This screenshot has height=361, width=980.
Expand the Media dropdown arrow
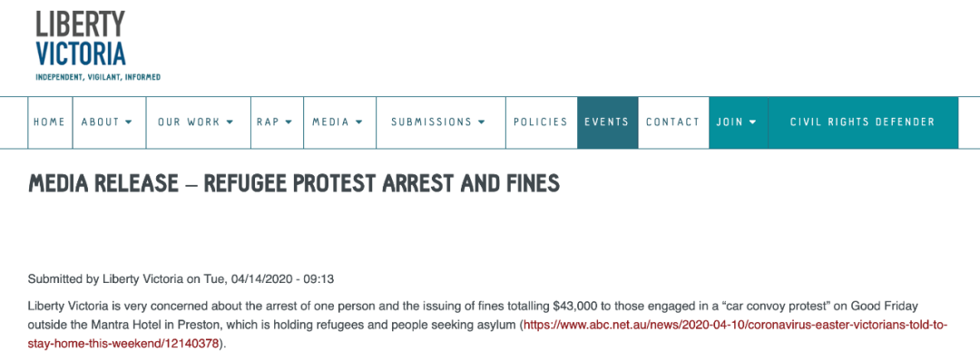[x=358, y=122]
